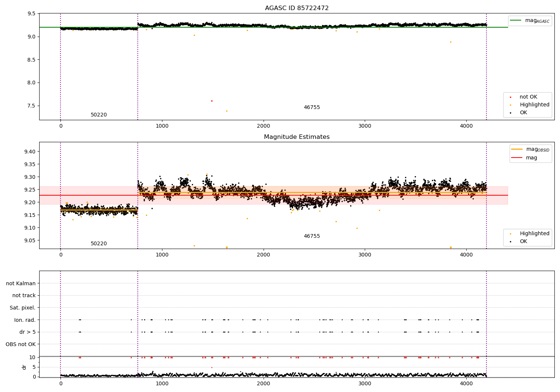Select the mag AGASC legend entry in top plot

point(530,21)
